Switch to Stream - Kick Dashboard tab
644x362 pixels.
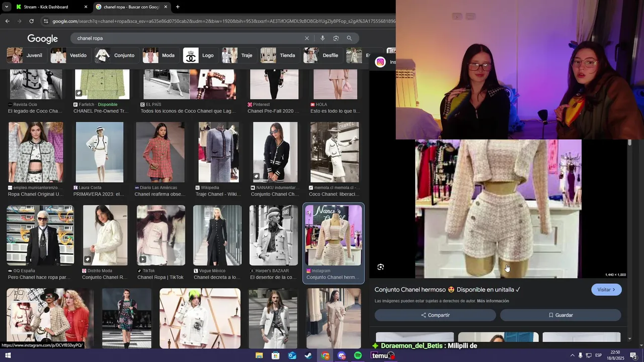point(51,7)
